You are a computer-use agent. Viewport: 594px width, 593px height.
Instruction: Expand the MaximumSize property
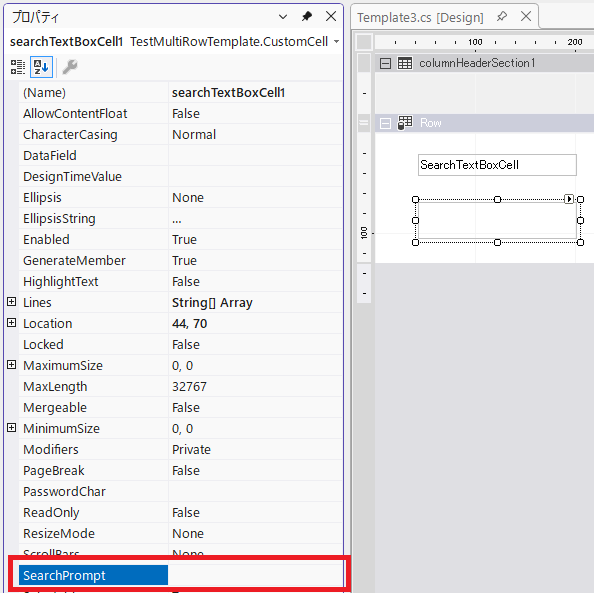tap(12, 365)
